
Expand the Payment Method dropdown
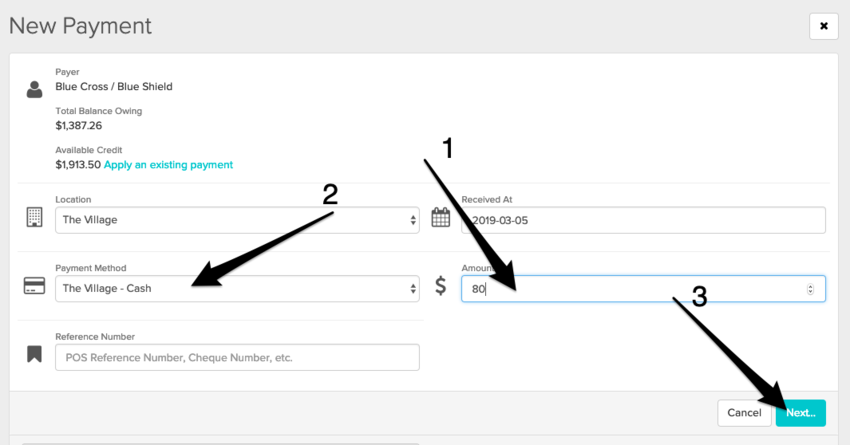coord(237,288)
